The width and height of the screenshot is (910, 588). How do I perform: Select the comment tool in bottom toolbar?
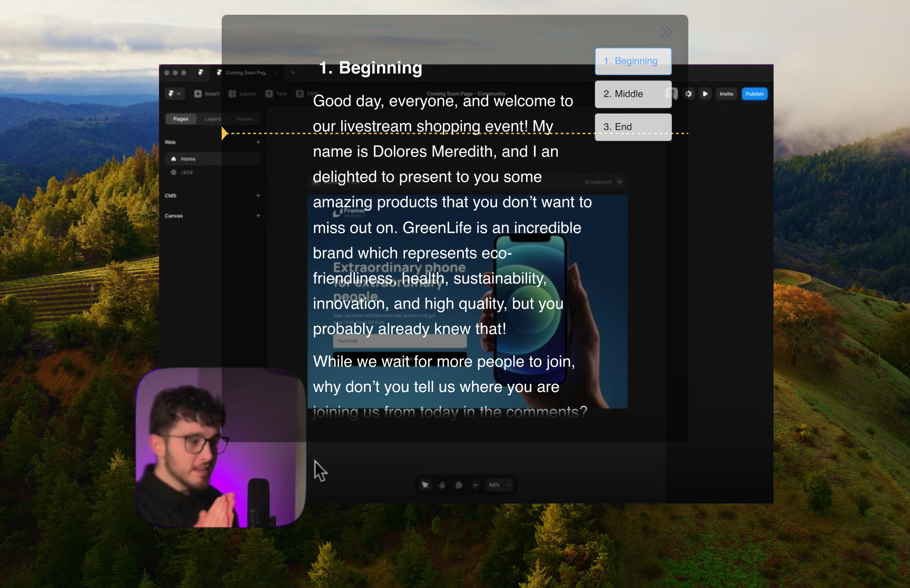[459, 485]
